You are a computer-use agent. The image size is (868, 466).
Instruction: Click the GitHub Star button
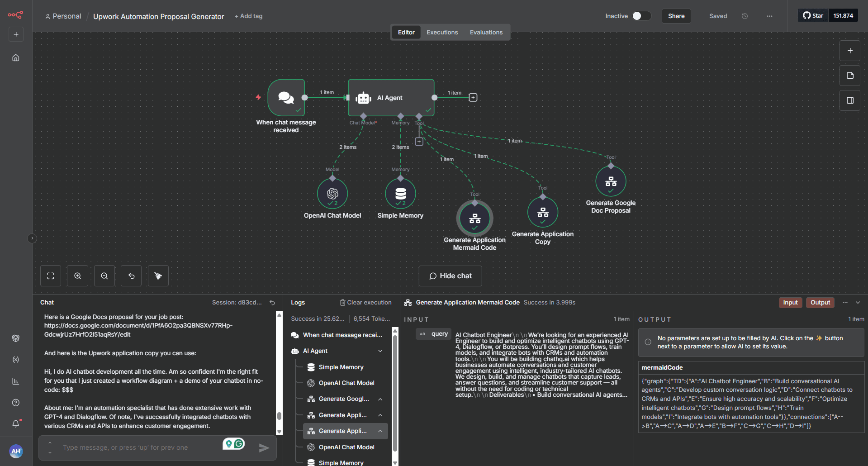[813, 15]
